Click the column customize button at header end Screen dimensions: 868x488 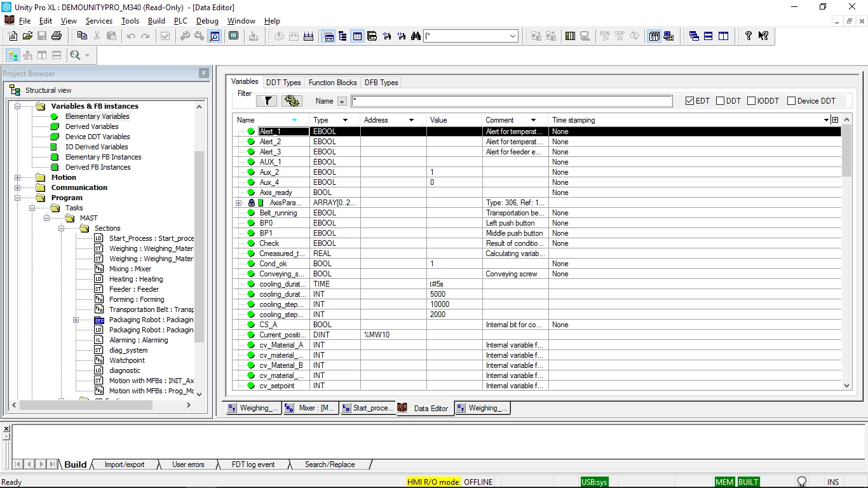click(x=835, y=120)
